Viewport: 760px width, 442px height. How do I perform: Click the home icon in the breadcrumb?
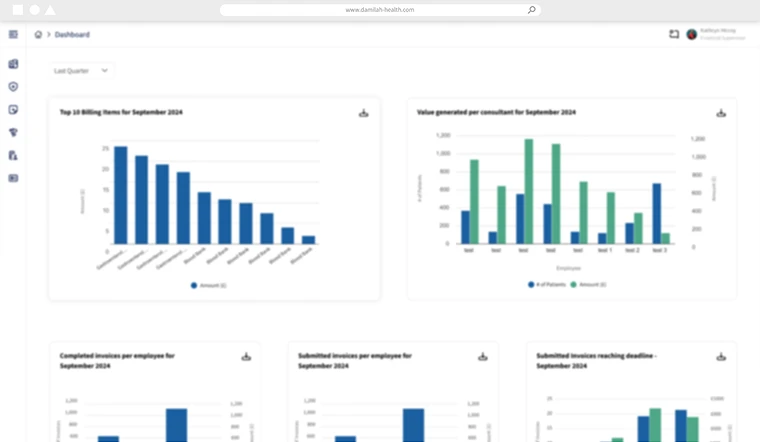click(38, 34)
